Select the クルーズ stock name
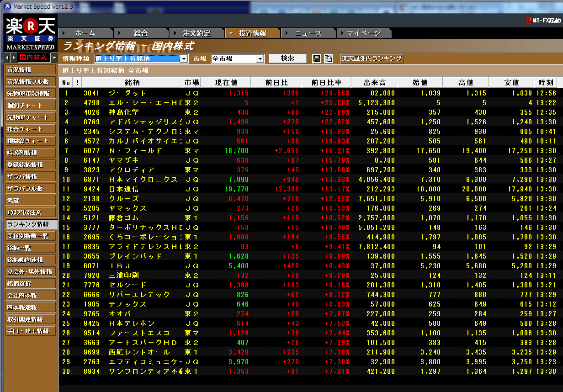This screenshot has height=392, width=563. coord(124,199)
